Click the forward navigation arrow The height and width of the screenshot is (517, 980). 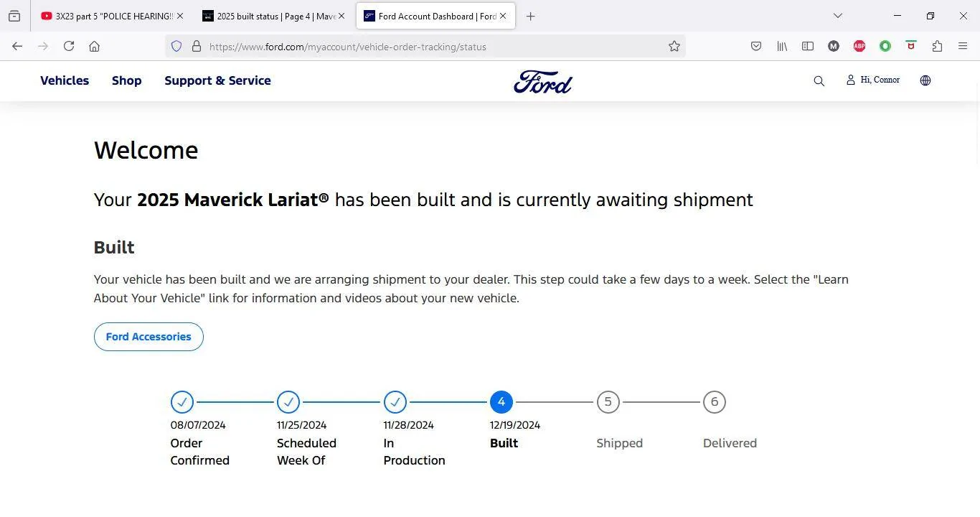pyautogui.click(x=43, y=46)
